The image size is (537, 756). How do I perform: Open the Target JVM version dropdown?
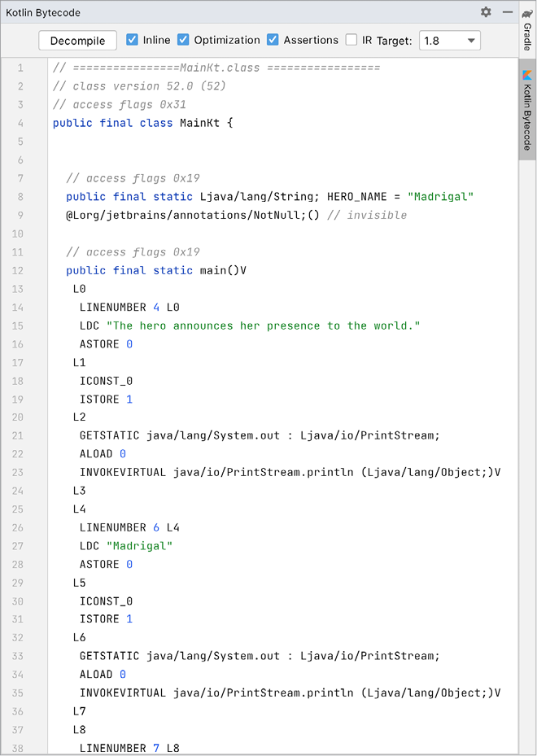click(x=449, y=41)
